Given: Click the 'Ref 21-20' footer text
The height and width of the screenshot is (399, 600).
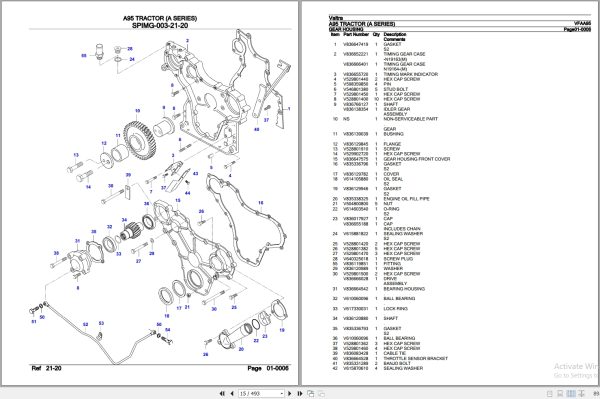Looking at the screenshot, I should point(46,368).
